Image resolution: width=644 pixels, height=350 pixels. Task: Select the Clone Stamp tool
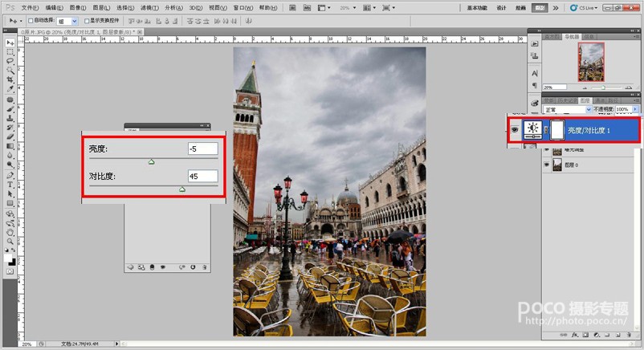10,118
